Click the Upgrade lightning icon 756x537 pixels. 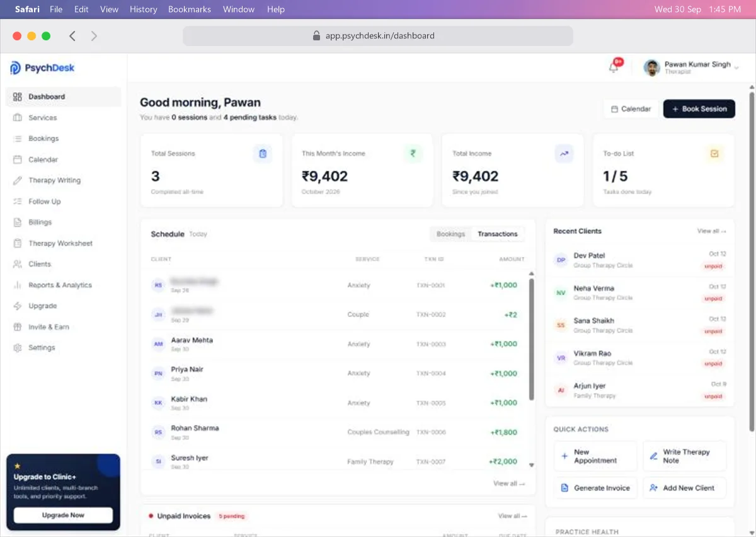(x=17, y=306)
